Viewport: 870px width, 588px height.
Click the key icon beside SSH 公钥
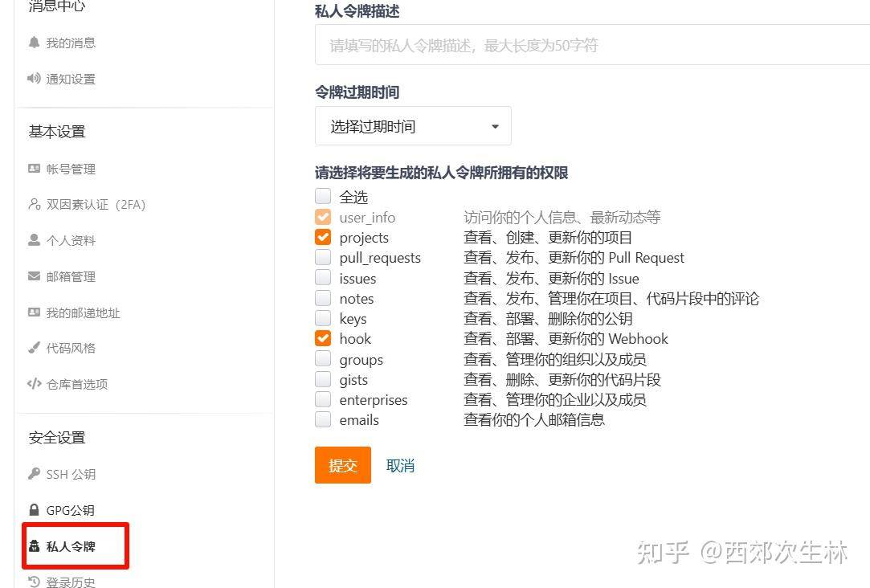[x=34, y=474]
